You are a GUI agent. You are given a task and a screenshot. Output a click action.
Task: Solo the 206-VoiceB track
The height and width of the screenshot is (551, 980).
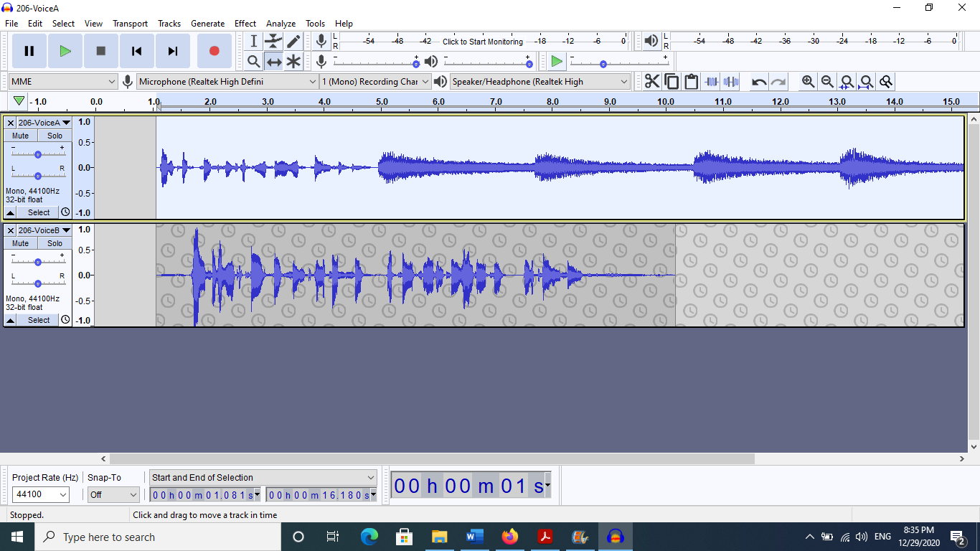[55, 243]
